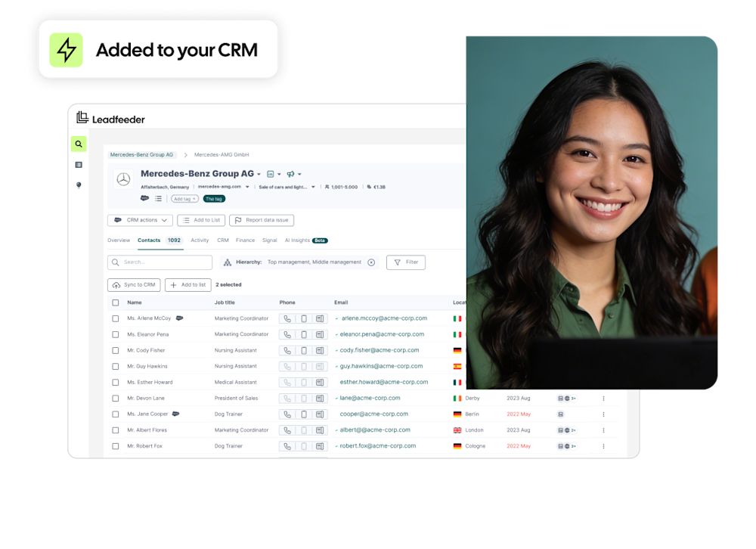Click the mobile icon for Jane Cooper
This screenshot has height=549, width=756.
(x=304, y=414)
